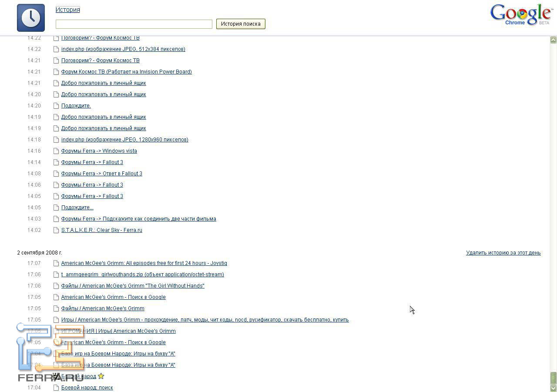Image resolution: width=557 pixels, height=392 pixels.
Task: Click page icon of 14:05 Подождите... entry
Action: coord(56,208)
